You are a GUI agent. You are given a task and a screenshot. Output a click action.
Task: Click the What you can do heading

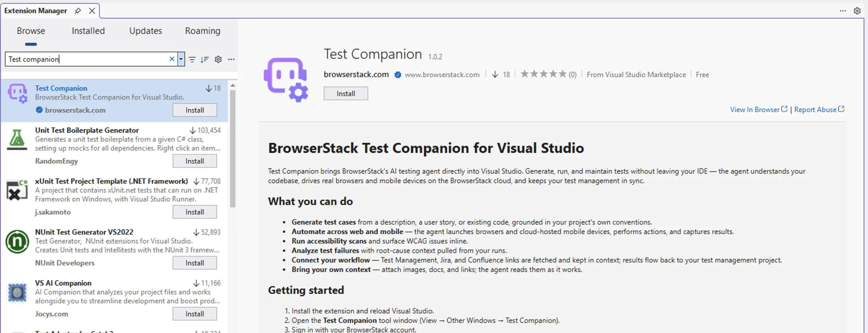tap(310, 201)
